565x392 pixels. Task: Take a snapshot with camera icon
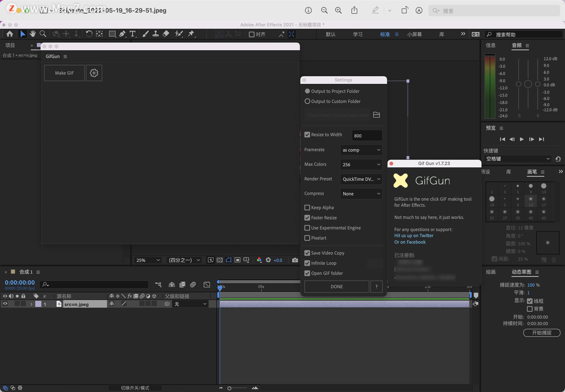(x=295, y=260)
